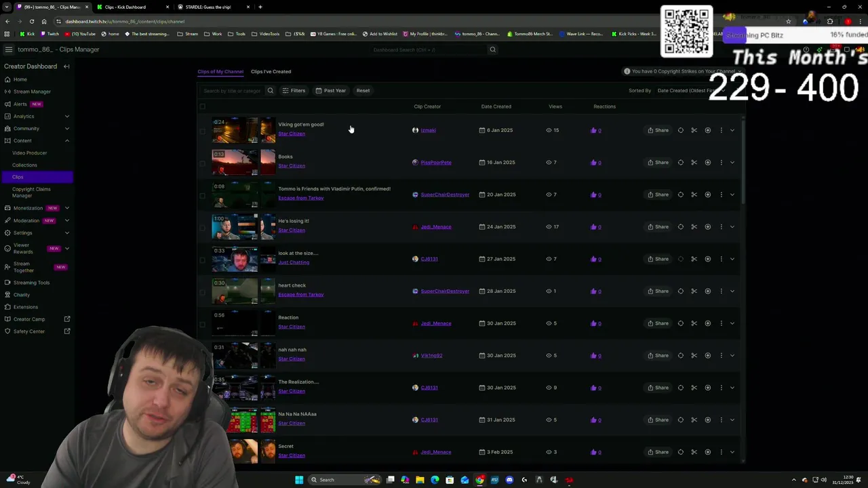The width and height of the screenshot is (868, 488).
Task: Click the clip title search input
Action: (x=232, y=91)
